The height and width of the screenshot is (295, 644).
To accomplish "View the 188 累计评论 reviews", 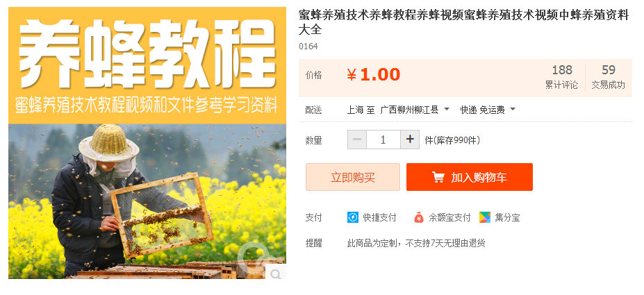I will 561,77.
